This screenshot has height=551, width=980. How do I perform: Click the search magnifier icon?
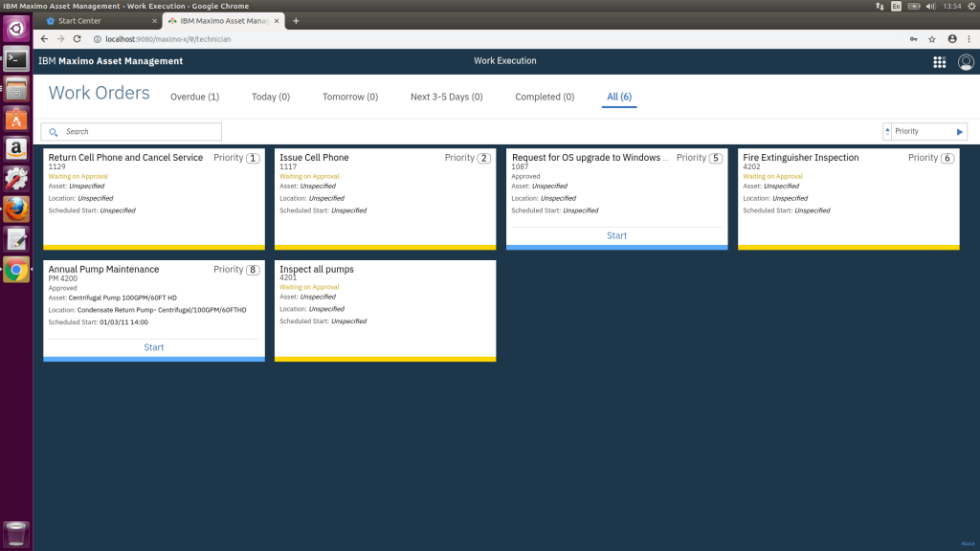tap(54, 132)
